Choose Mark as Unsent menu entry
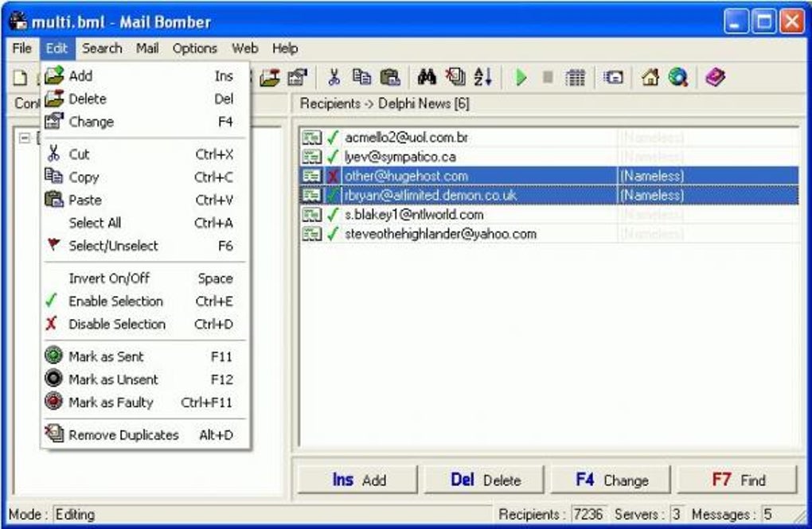Image resolution: width=812 pixels, height=529 pixels. pyautogui.click(x=145, y=379)
